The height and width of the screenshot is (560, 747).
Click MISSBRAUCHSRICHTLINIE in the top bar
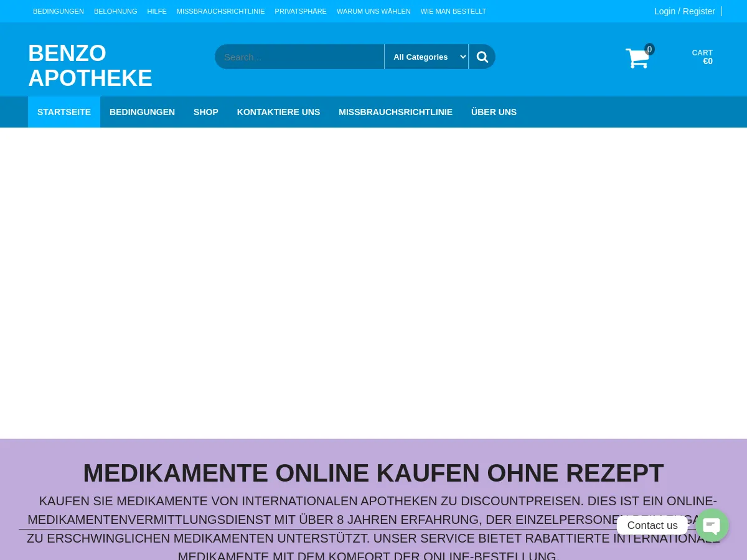coord(220,11)
